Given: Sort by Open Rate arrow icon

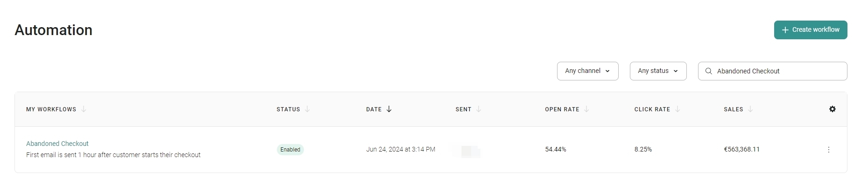Looking at the screenshot, I should [586, 109].
